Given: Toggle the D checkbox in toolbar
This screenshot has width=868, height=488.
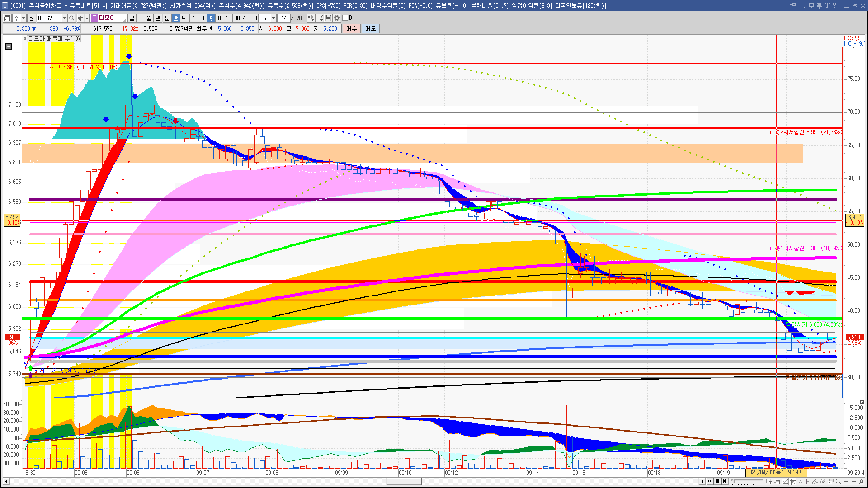Looking at the screenshot, I should point(345,18).
